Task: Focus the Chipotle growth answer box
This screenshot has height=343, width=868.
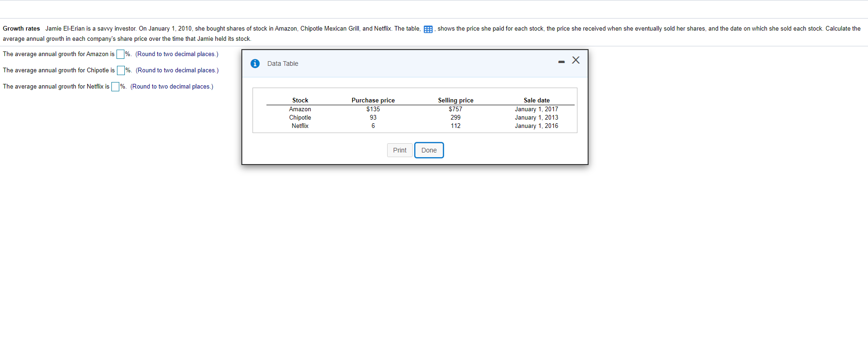Action: click(121, 70)
